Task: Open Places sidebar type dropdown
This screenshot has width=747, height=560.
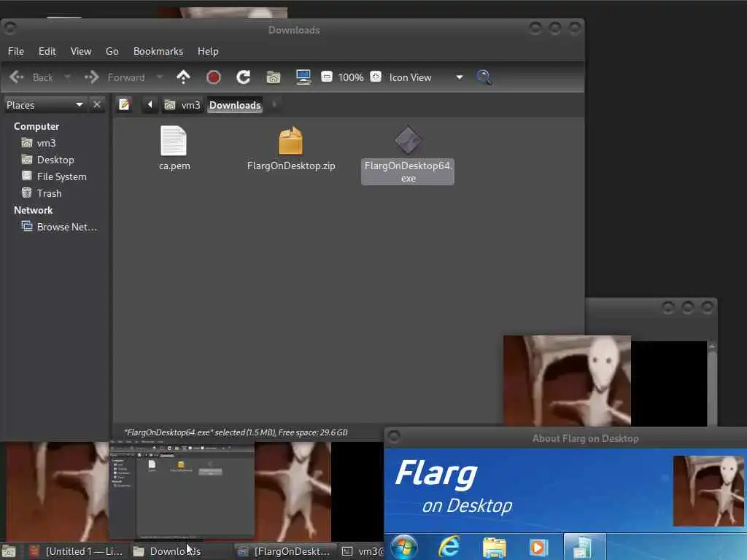Action: coord(44,105)
